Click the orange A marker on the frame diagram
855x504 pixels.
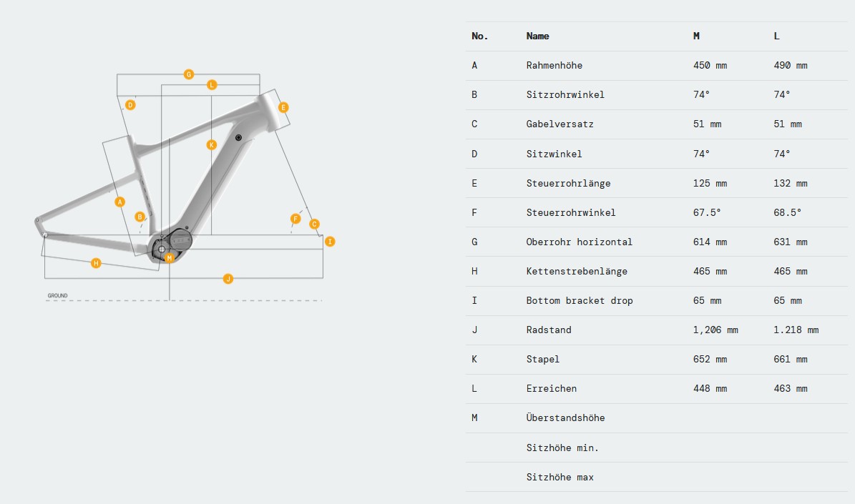tap(120, 202)
